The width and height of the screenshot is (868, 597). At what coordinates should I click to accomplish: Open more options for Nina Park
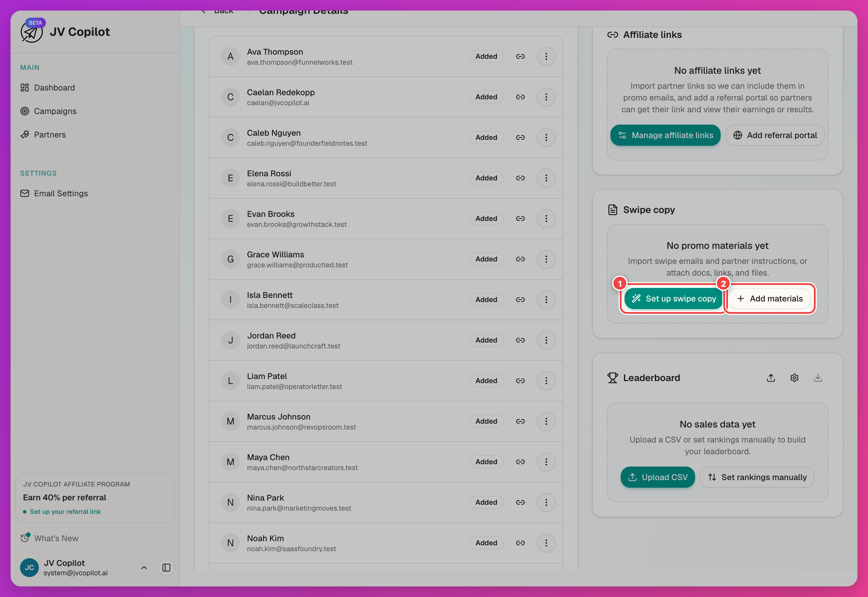546,502
